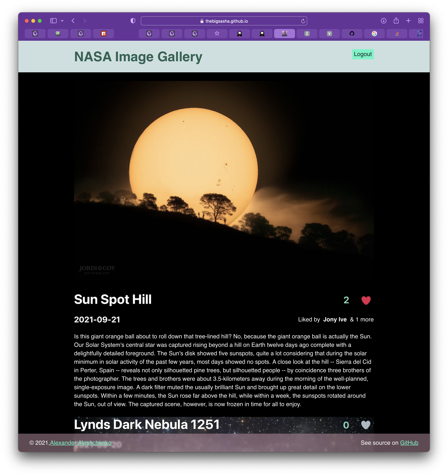Click the Sun Spot Hill description paragraph
The width and height of the screenshot is (448, 476).
click(223, 370)
